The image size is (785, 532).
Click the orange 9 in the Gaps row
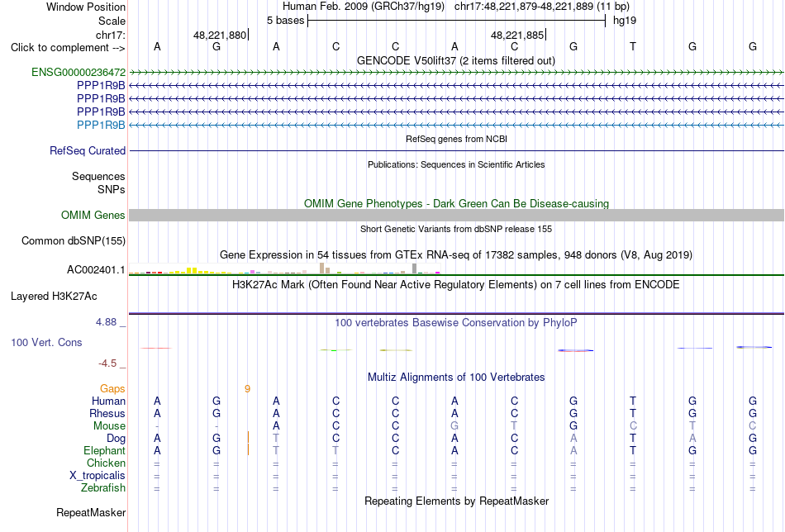(x=247, y=389)
